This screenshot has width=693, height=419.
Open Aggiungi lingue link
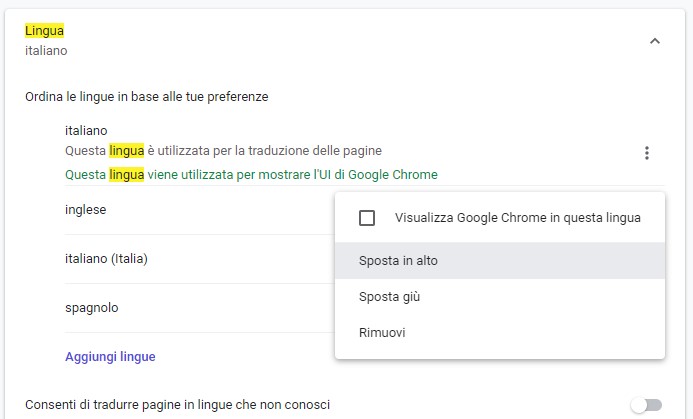110,357
